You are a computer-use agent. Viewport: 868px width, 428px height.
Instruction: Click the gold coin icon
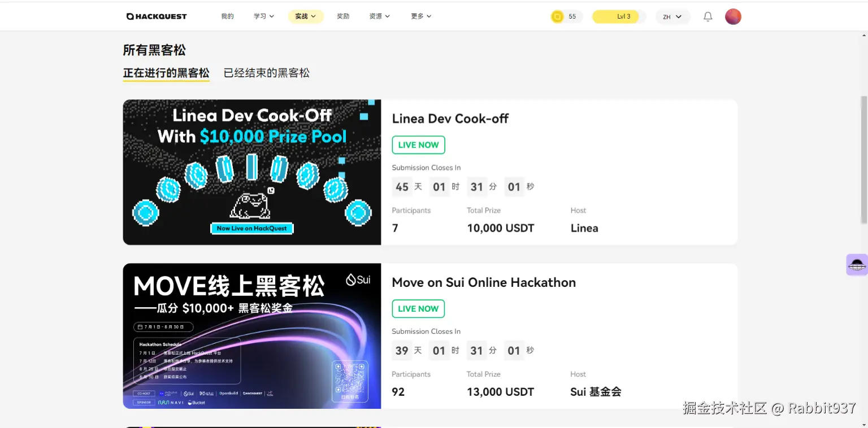coord(557,17)
